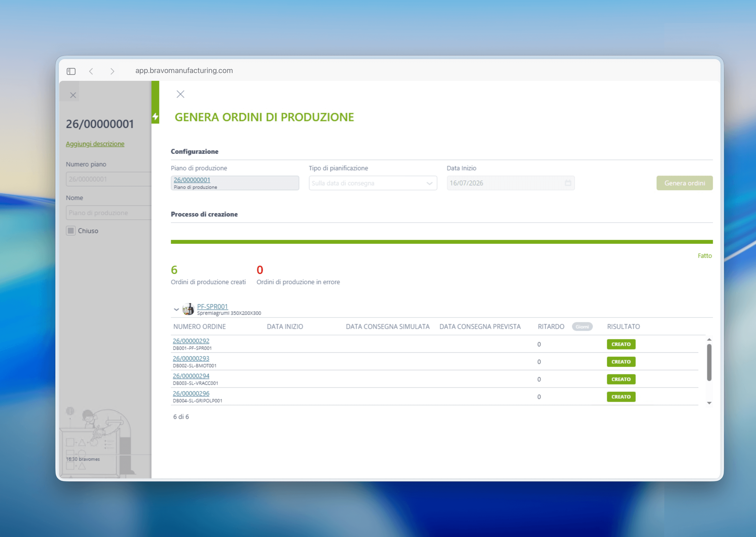This screenshot has width=756, height=537.
Task: Click the Fatto status text
Action: click(x=704, y=256)
